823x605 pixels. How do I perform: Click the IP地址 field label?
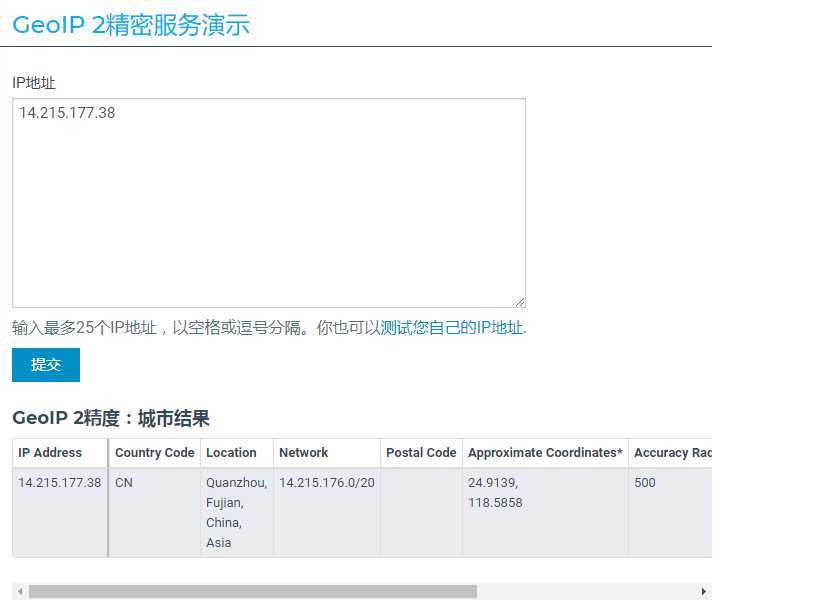coord(34,82)
